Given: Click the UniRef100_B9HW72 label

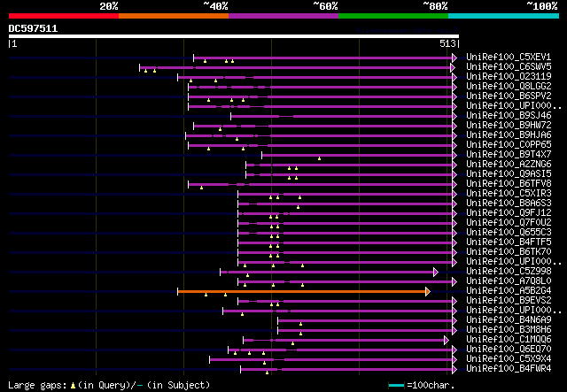Looking at the screenshot, I should (x=509, y=126).
